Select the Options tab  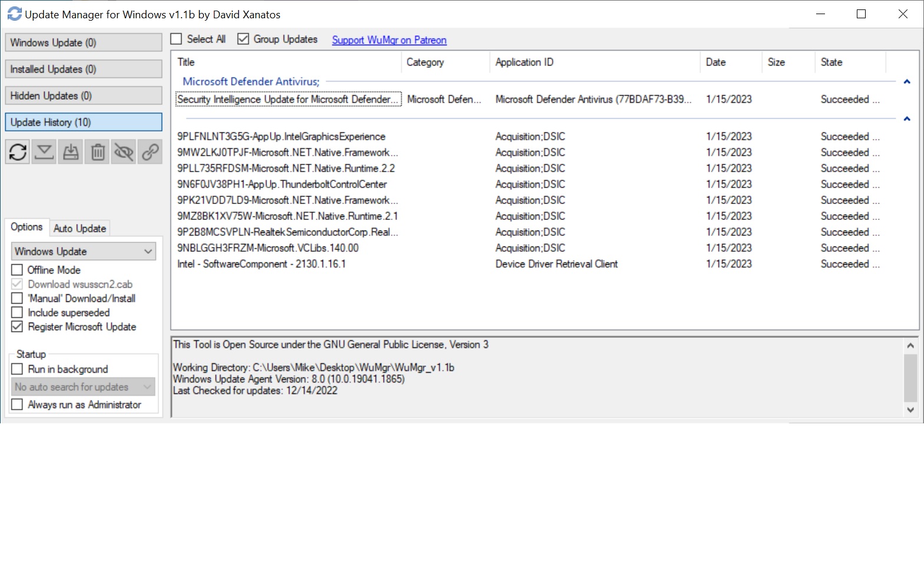(27, 227)
